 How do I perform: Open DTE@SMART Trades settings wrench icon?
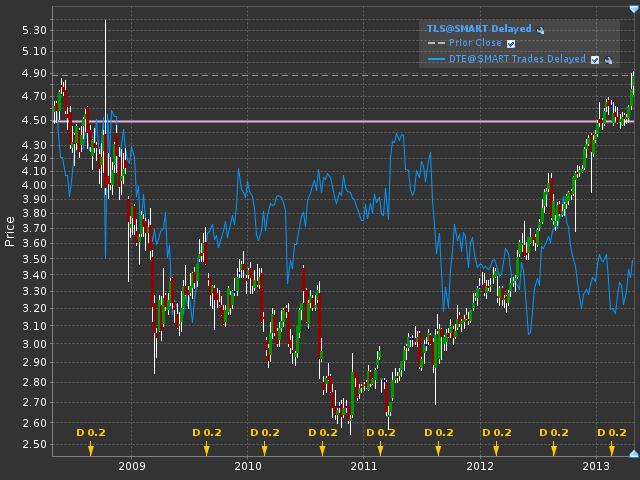click(x=609, y=60)
